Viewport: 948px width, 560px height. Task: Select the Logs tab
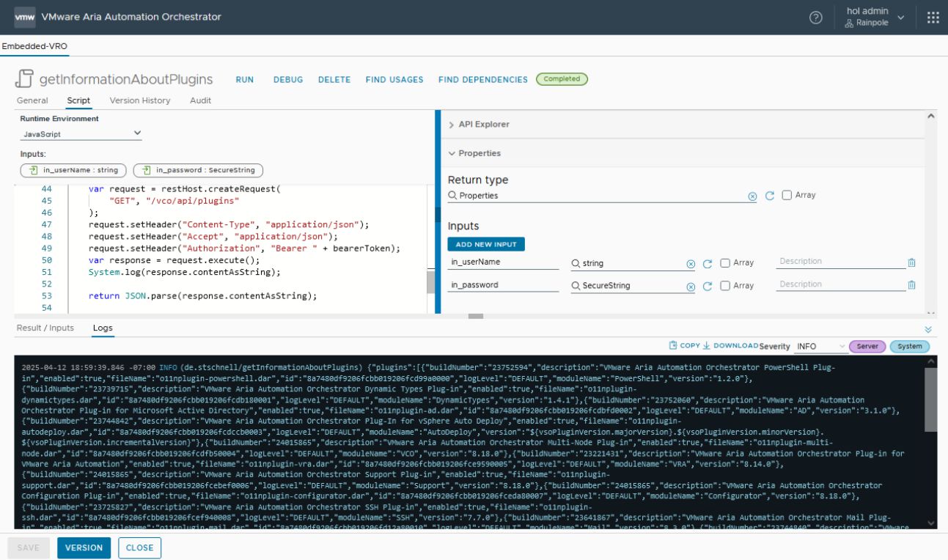[103, 328]
